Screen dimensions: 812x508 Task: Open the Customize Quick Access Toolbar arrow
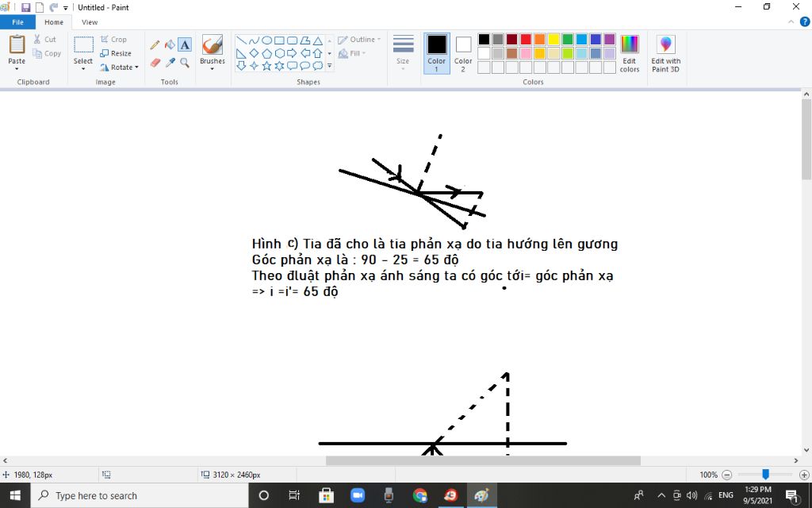pyautogui.click(x=66, y=8)
